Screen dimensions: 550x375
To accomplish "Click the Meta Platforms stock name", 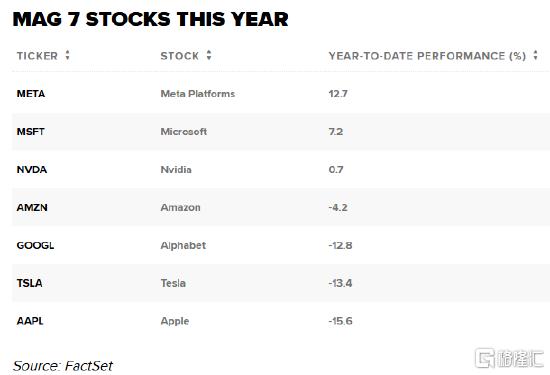I will 198,94.
